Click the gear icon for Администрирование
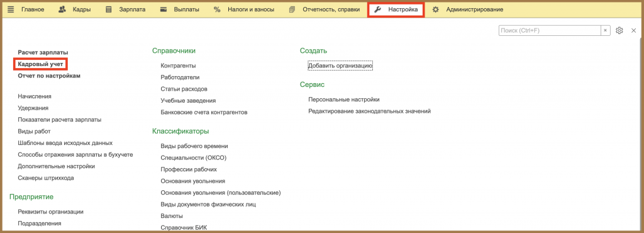This screenshot has height=233, width=644. 436,9
